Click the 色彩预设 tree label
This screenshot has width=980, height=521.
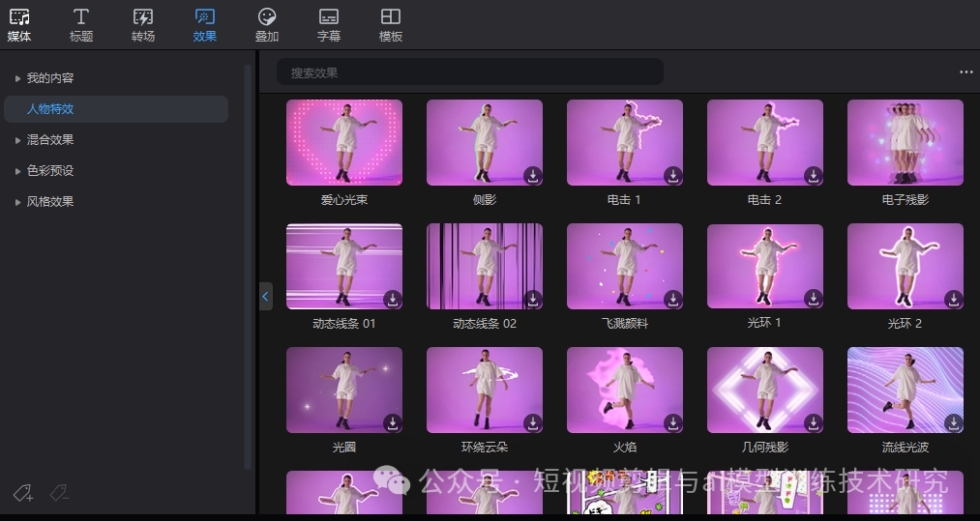point(50,170)
